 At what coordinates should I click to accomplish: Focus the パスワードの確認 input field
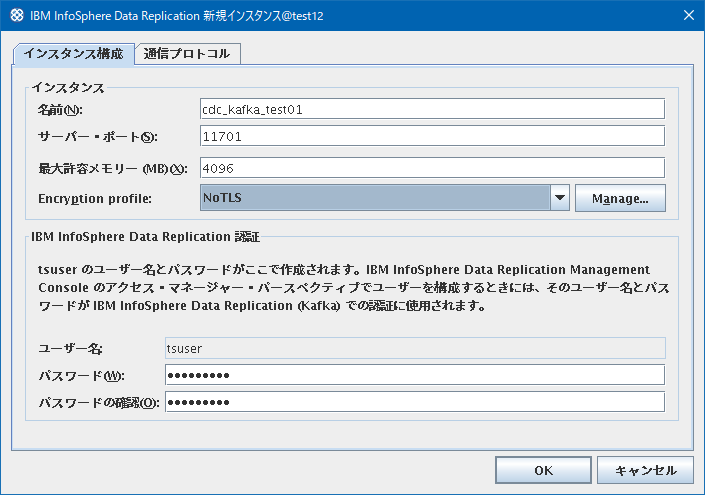[415, 402]
